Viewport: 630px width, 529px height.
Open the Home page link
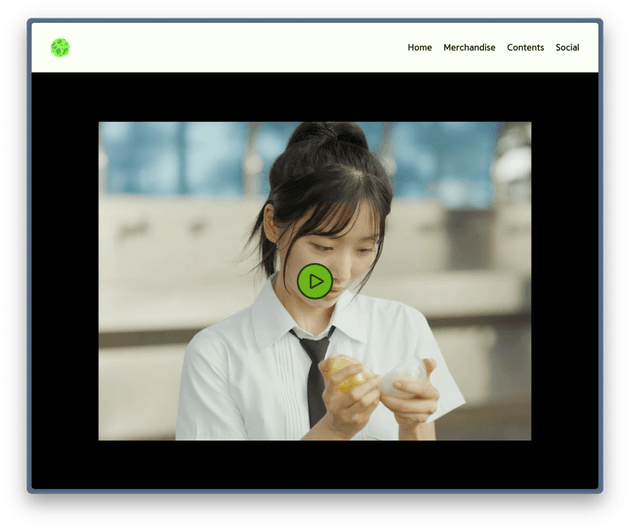(x=419, y=47)
